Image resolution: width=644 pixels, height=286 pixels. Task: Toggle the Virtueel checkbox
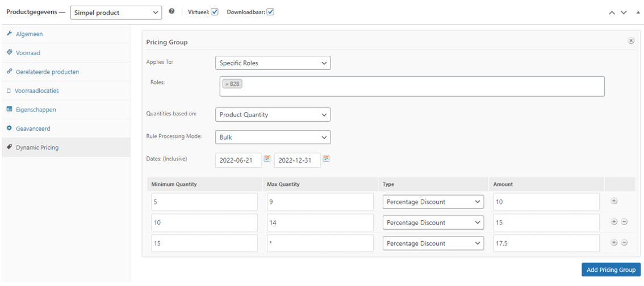(215, 12)
